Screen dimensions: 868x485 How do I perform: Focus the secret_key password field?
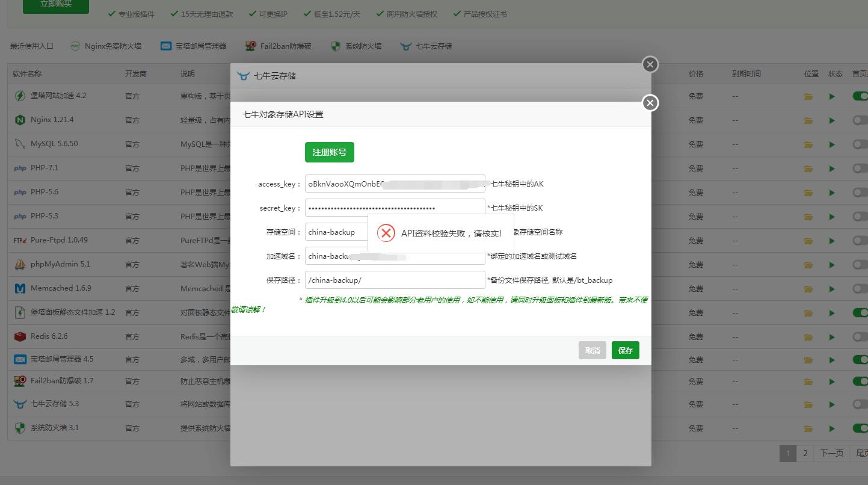pyautogui.click(x=395, y=208)
